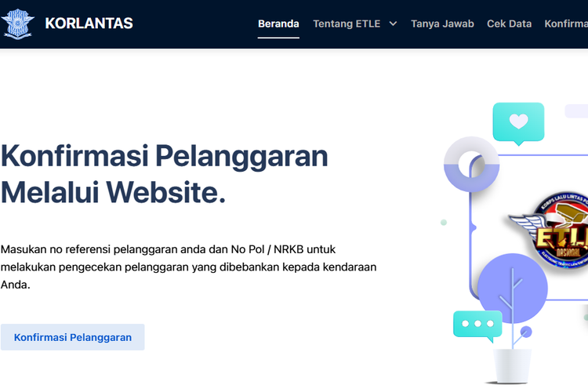Open the Tentang ETLE menu

[x=347, y=24]
